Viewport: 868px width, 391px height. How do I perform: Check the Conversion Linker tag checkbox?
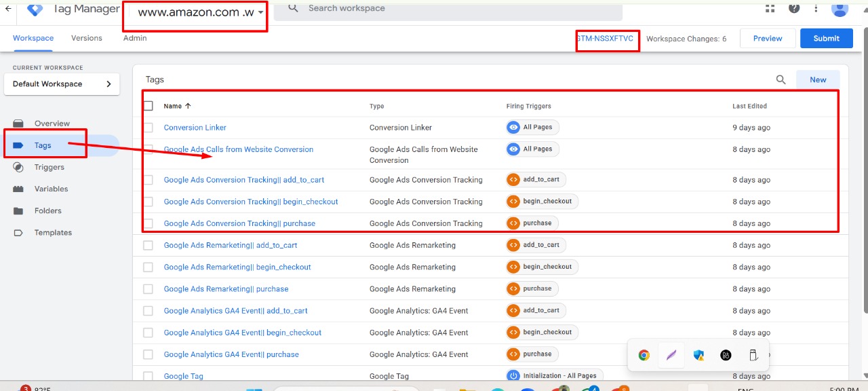[148, 128]
